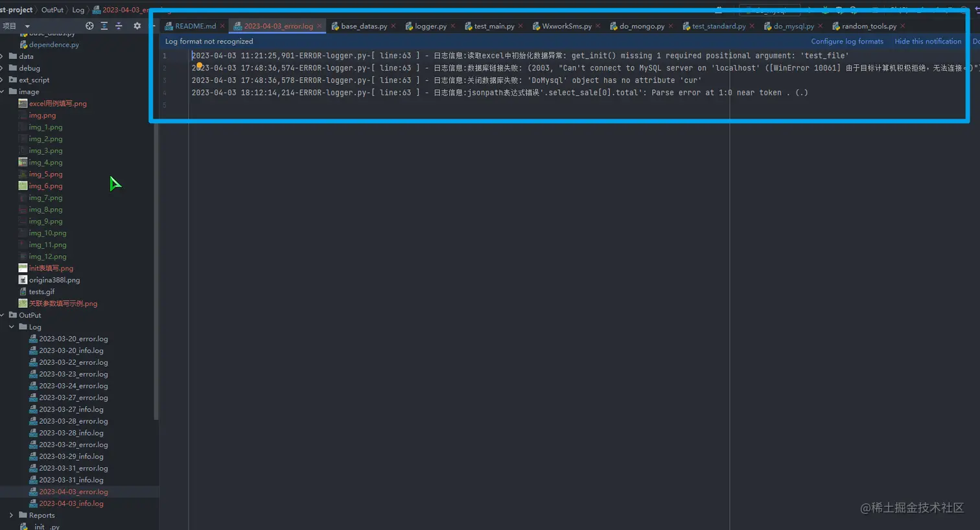Click the expand all icon in project panel
This screenshot has width=980, height=530.
click(x=104, y=26)
